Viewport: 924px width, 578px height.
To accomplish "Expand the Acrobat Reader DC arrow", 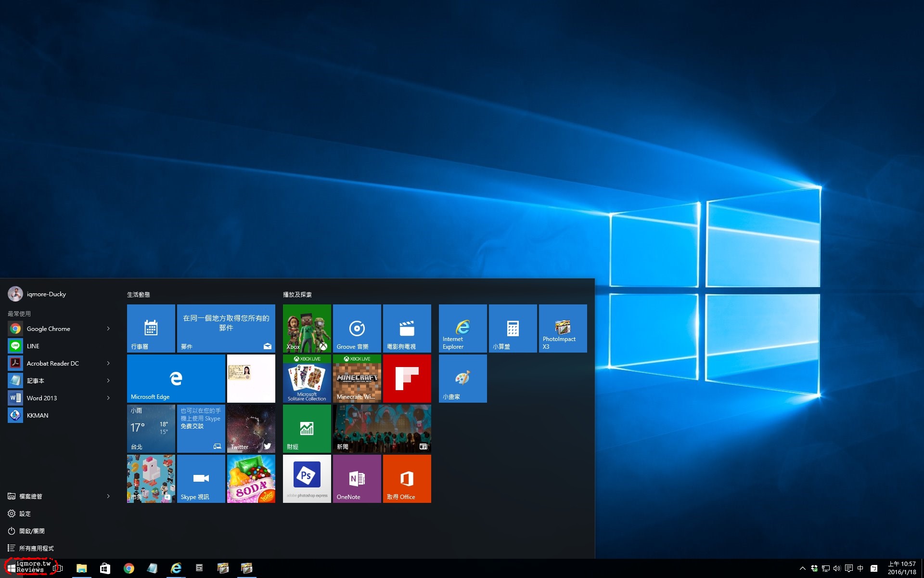I will (x=108, y=363).
